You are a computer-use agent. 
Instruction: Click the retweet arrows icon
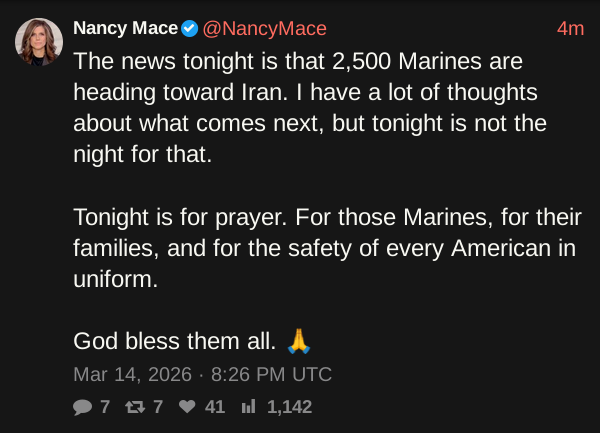133,407
